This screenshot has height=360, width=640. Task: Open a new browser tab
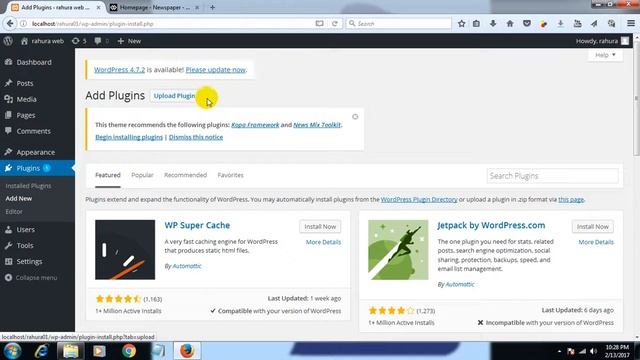pyautogui.click(x=212, y=7)
